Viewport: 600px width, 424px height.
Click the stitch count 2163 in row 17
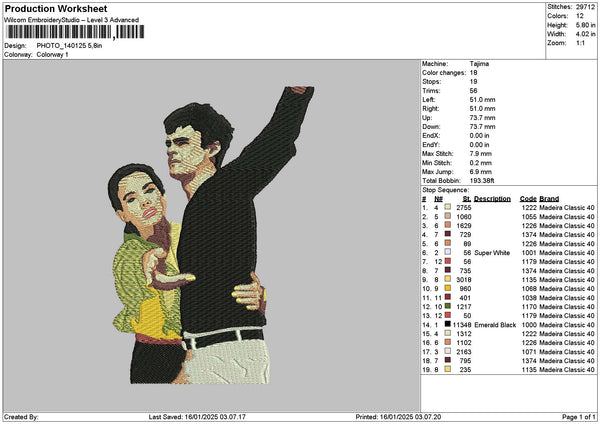tap(464, 352)
